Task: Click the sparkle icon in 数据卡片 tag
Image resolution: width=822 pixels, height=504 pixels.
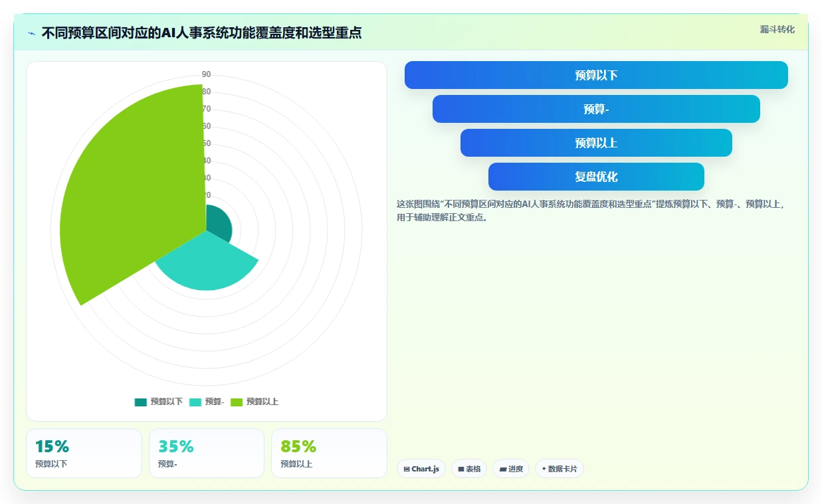Action: (544, 469)
